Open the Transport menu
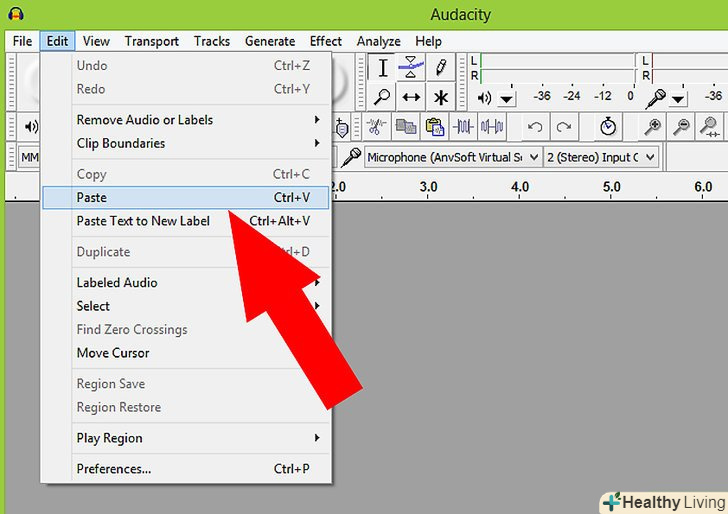This screenshot has height=514, width=728. [151, 41]
